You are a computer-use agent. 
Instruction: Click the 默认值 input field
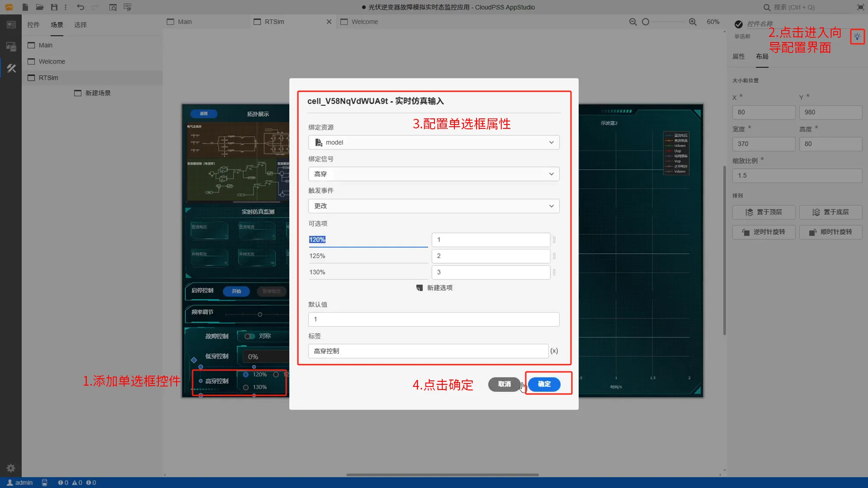coord(433,319)
